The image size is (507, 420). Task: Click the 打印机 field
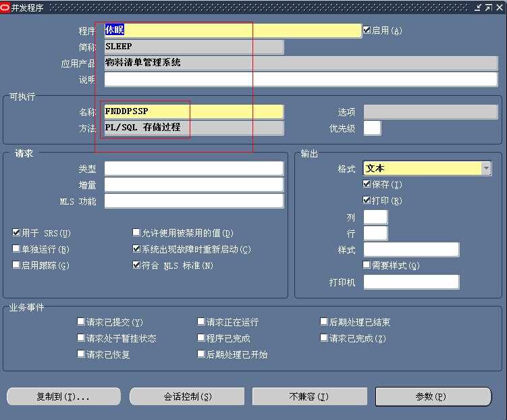coord(411,282)
